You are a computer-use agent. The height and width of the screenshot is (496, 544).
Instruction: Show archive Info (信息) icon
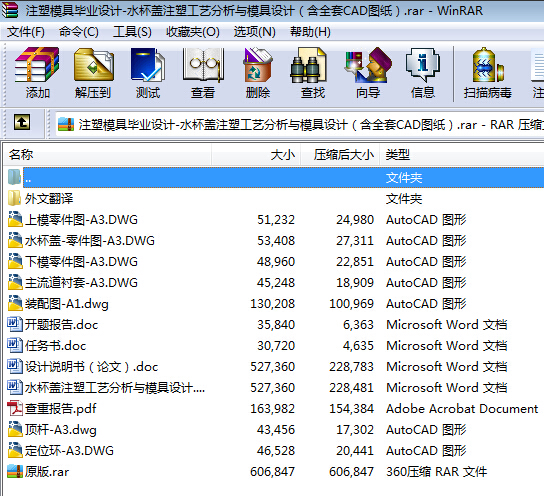click(423, 65)
